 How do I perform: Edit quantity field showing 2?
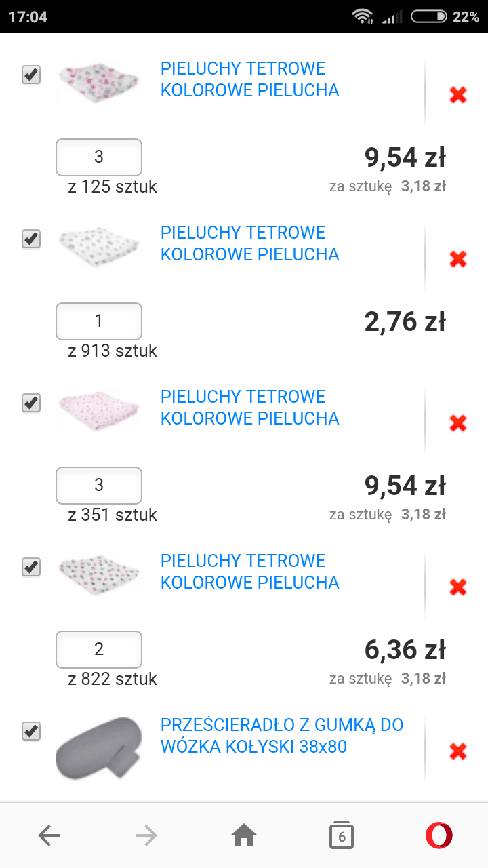coord(99,650)
